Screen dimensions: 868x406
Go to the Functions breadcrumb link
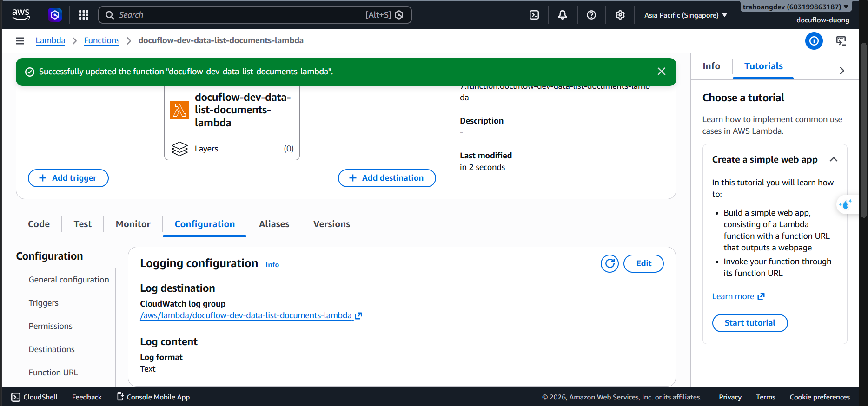coord(102,40)
